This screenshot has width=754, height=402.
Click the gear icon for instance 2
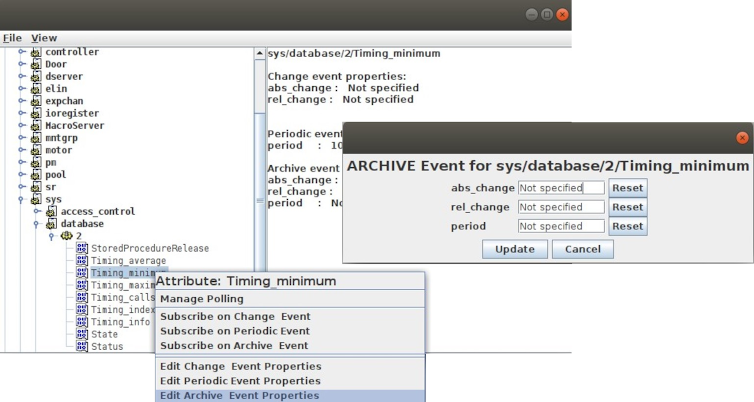point(66,236)
